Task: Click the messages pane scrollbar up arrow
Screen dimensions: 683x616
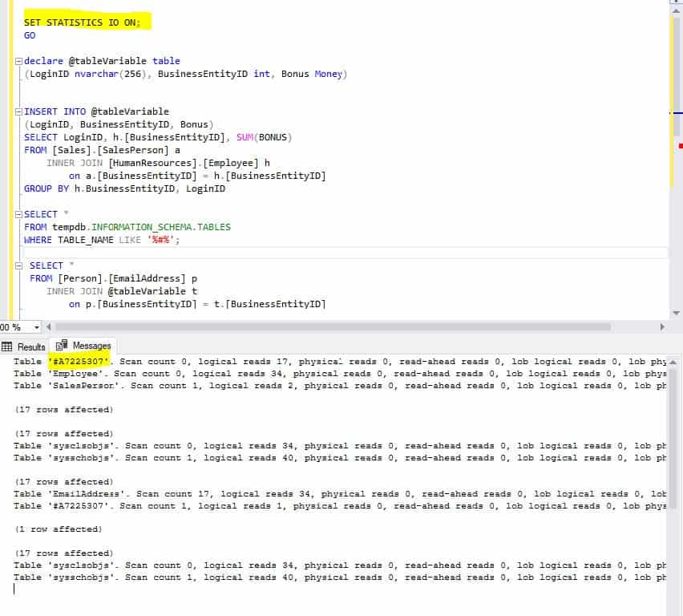Action: 673,362
